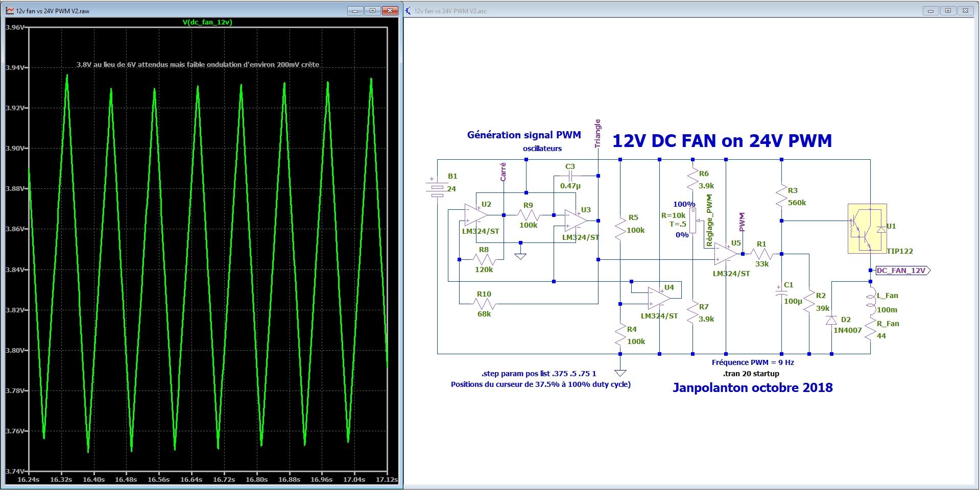980x490 pixels.
Task: Minimize the waveform .raw window
Action: click(355, 11)
